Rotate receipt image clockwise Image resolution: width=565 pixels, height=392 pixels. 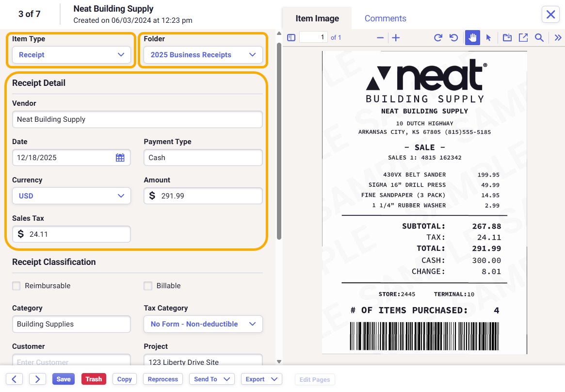coord(438,37)
